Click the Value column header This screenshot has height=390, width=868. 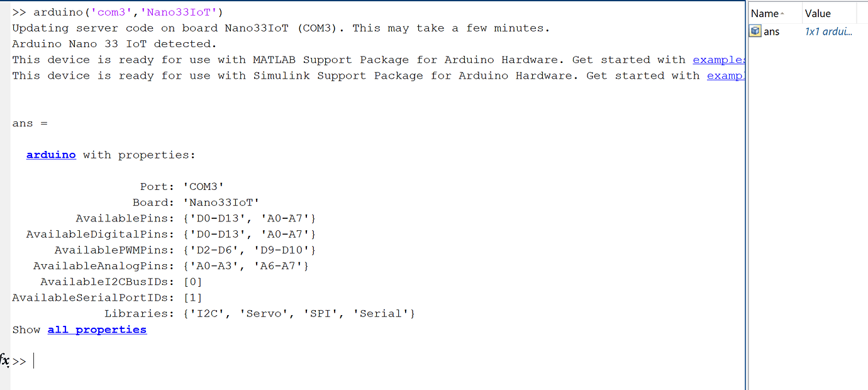[x=817, y=13]
